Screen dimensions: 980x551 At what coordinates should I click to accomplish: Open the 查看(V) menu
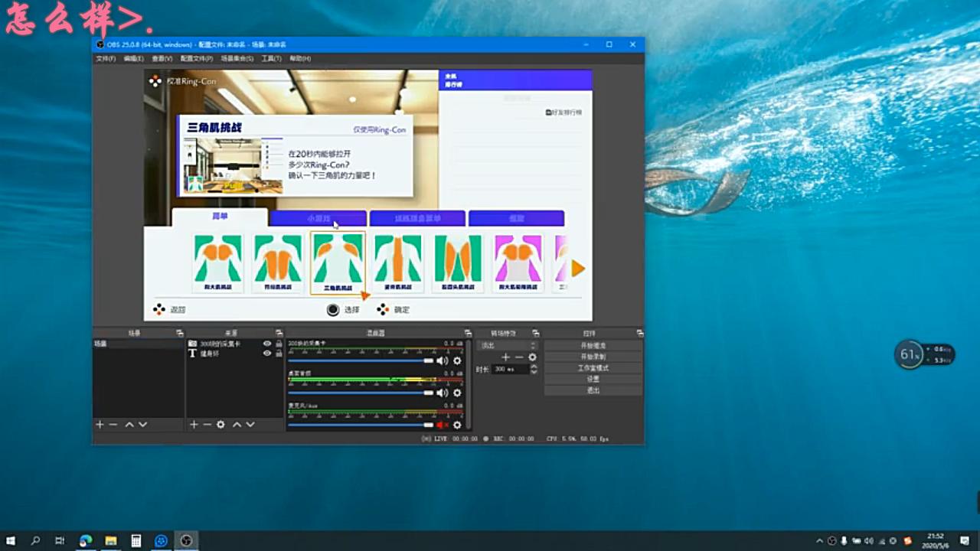tap(162, 59)
